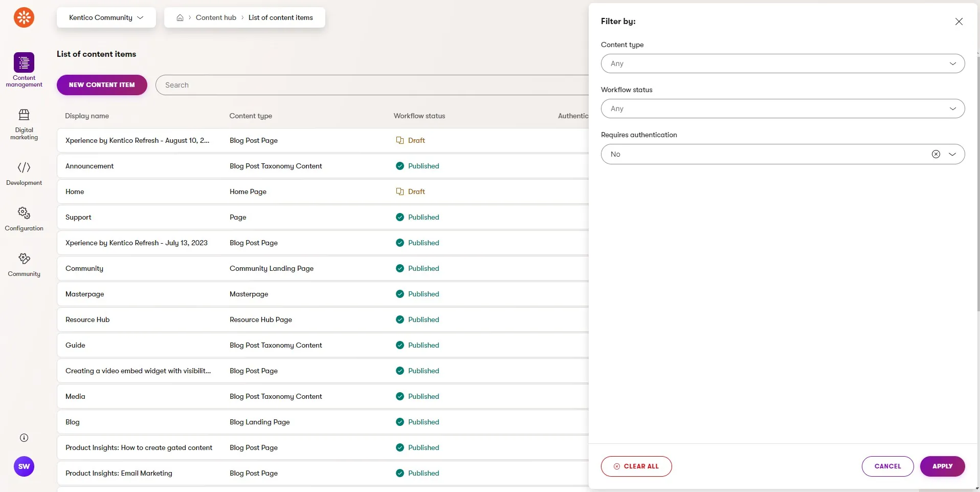Sort by Display name column
Image resolution: width=980 pixels, height=492 pixels.
click(87, 116)
